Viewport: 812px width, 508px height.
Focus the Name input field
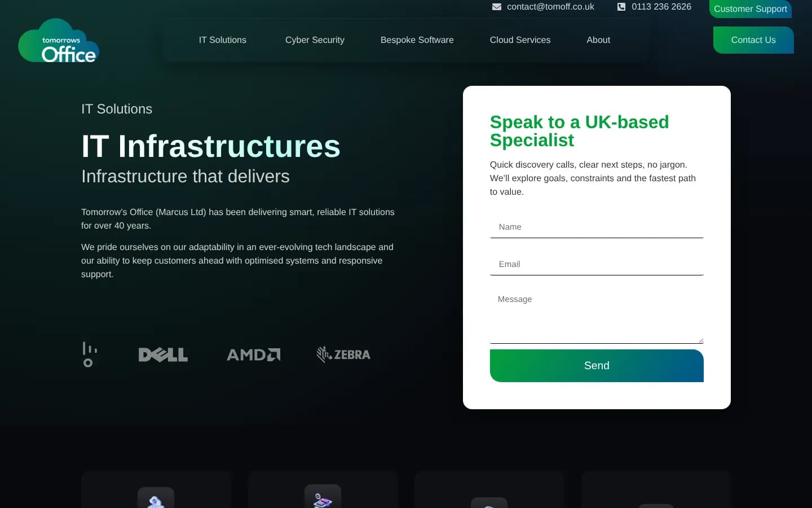[x=597, y=227]
